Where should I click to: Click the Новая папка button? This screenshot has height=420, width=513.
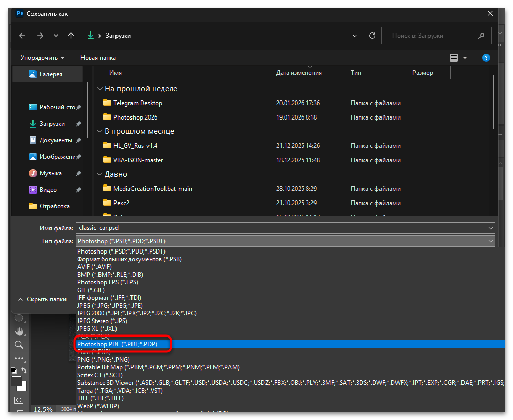[x=98, y=58]
